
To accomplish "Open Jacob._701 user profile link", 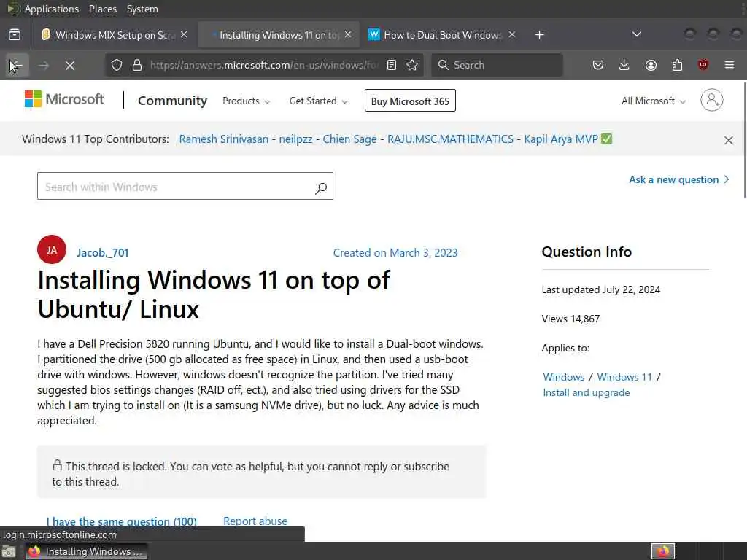I will tap(102, 253).
